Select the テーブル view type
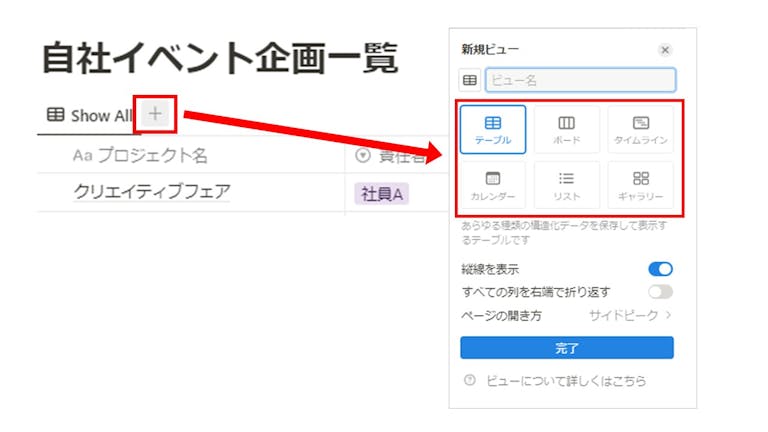Image resolution: width=768 pixels, height=432 pixels. click(x=493, y=130)
